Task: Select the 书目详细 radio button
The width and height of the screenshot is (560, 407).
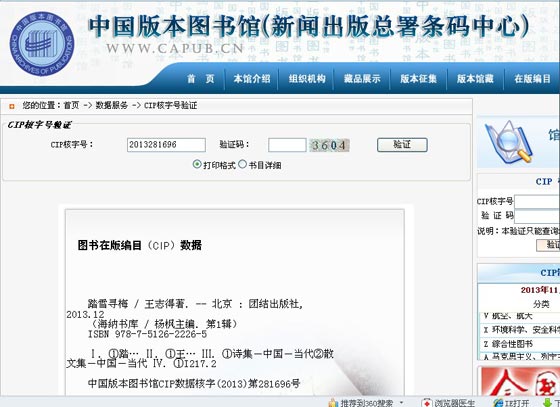Action: pyautogui.click(x=242, y=164)
